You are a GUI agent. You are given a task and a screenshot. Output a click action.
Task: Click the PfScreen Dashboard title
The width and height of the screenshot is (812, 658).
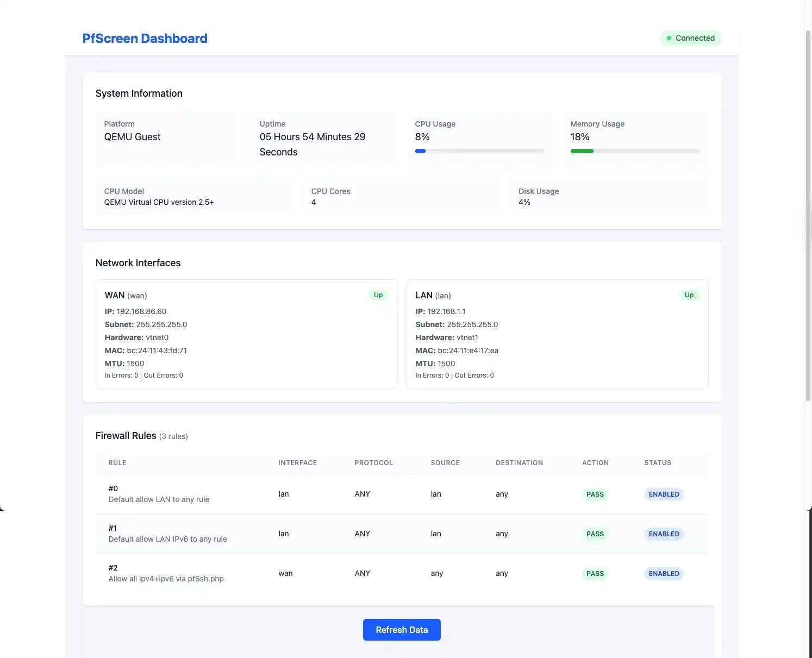tap(145, 39)
